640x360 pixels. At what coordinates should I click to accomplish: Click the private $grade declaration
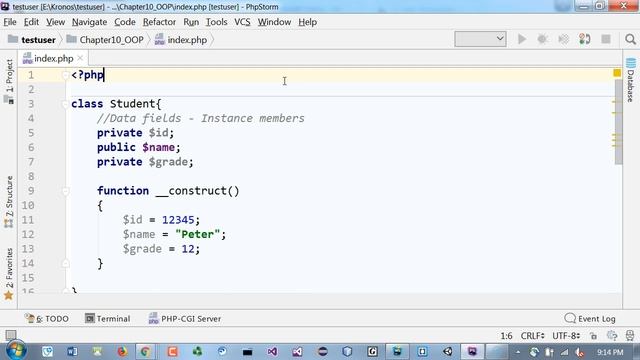tap(145, 162)
